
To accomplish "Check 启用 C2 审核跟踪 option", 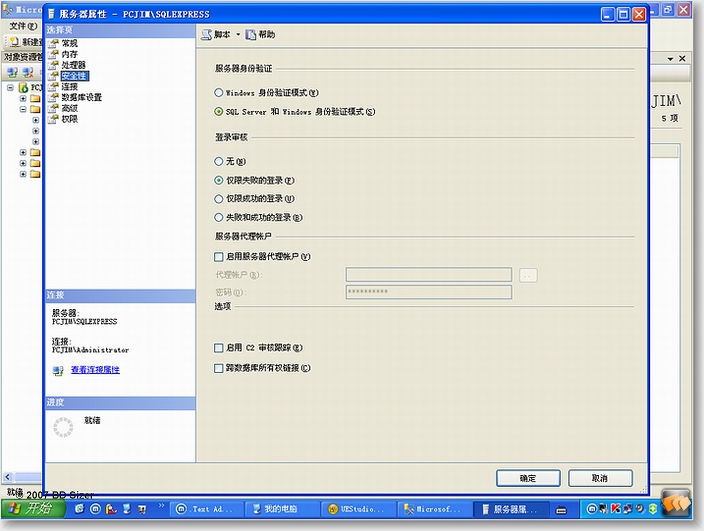I will tap(219, 348).
